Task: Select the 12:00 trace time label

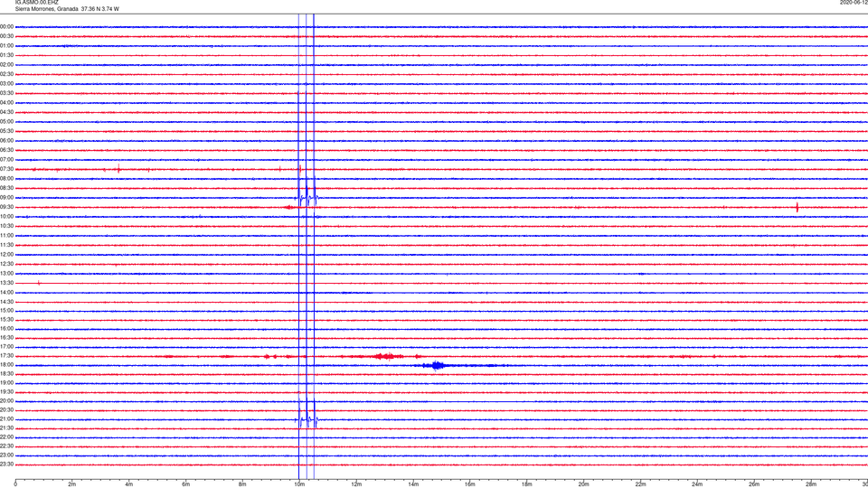Action: tap(6, 255)
